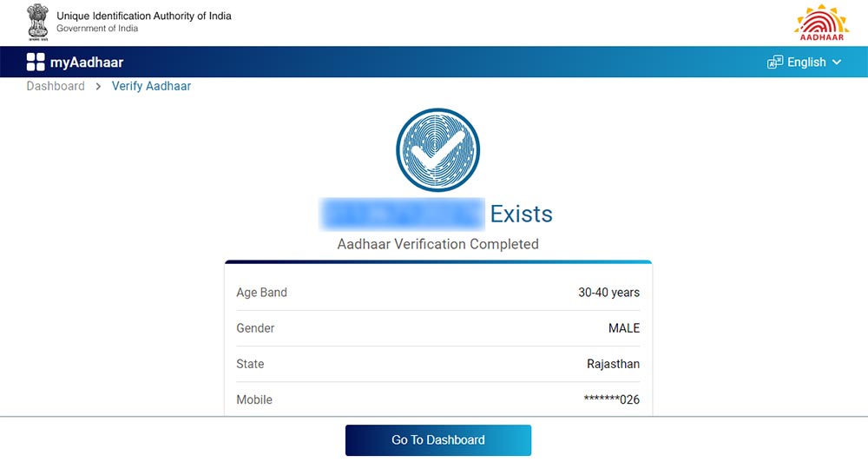Image resolution: width=868 pixels, height=462 pixels.
Task: Click the 30-40 years age value
Action: pos(608,293)
